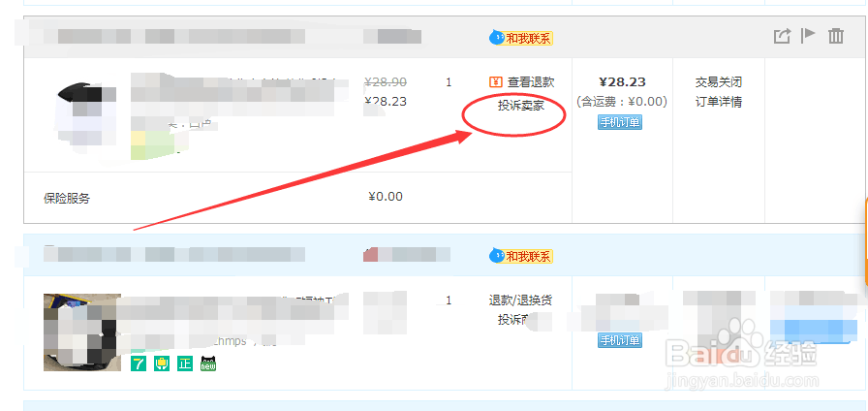
Task: Click the flag icon on first order
Action: [808, 36]
